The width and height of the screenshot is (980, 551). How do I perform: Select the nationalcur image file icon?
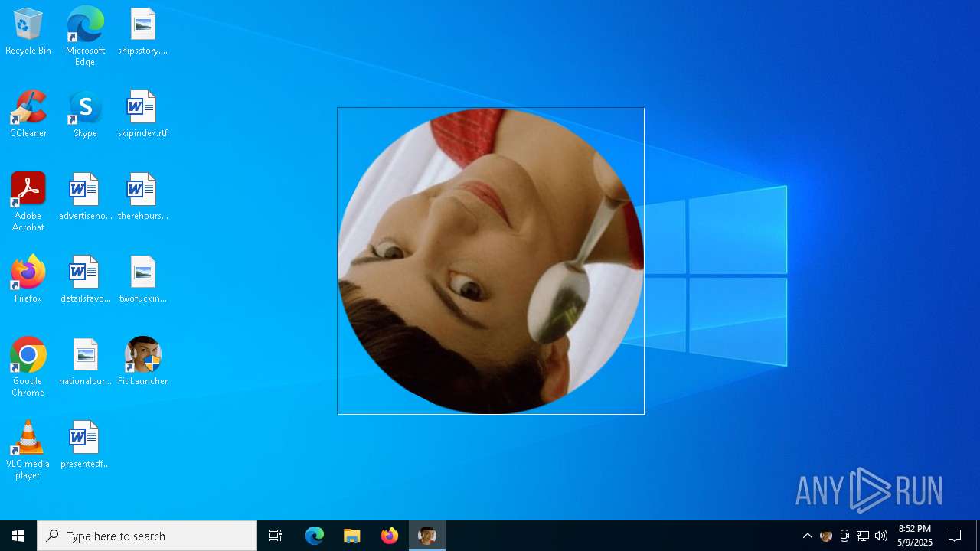coord(85,363)
